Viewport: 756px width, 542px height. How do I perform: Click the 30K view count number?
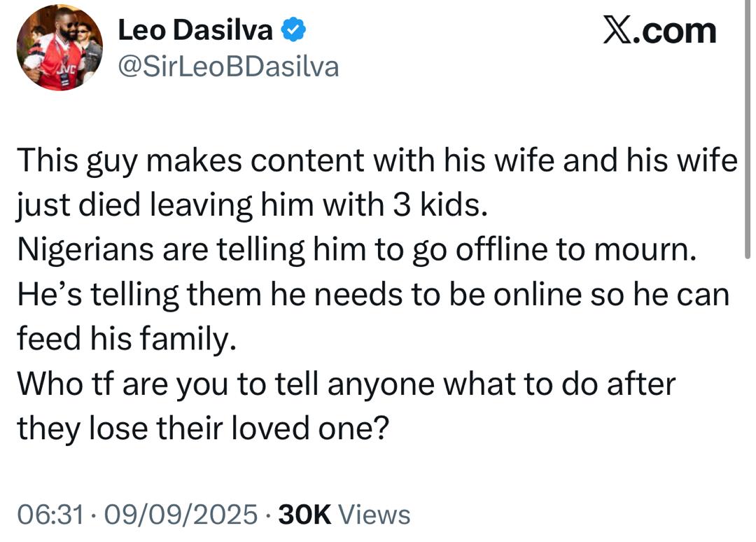tap(304, 515)
